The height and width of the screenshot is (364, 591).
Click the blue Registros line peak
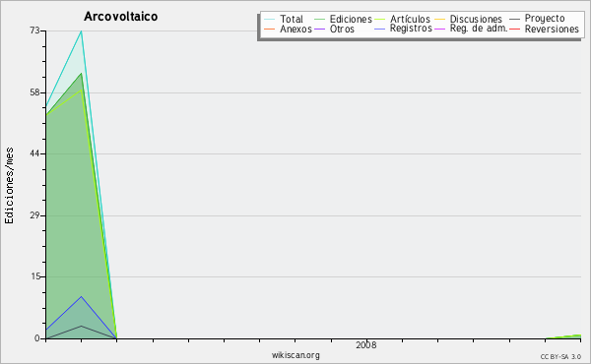(x=81, y=297)
